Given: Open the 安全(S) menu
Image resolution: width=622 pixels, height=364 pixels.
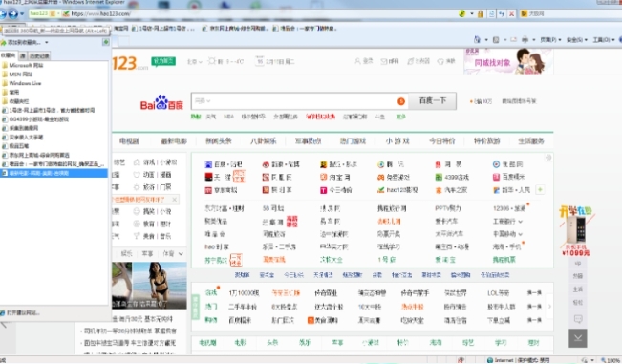Looking at the screenshot, I should point(576,40).
